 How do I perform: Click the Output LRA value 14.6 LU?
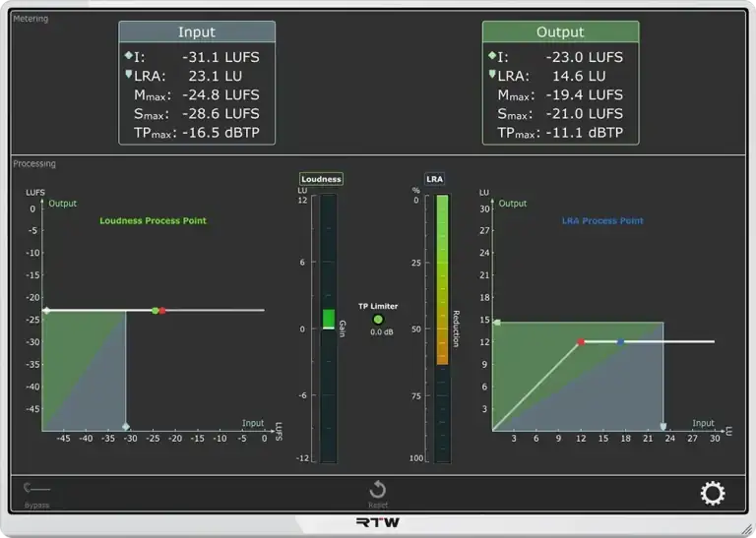click(x=579, y=76)
